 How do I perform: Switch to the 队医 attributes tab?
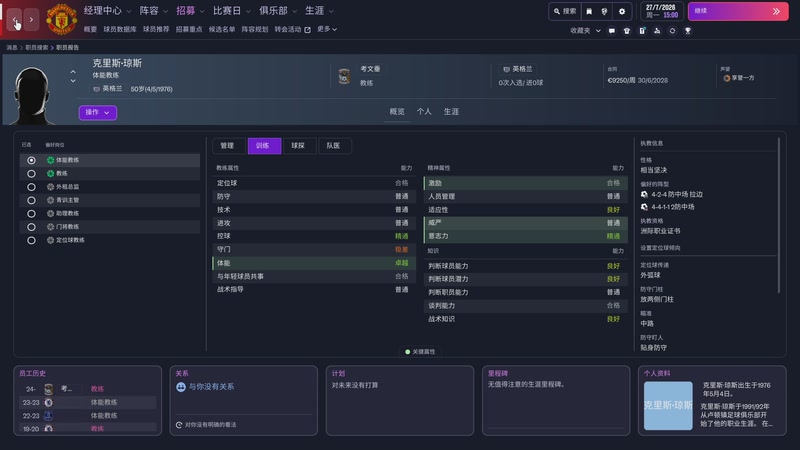point(334,146)
